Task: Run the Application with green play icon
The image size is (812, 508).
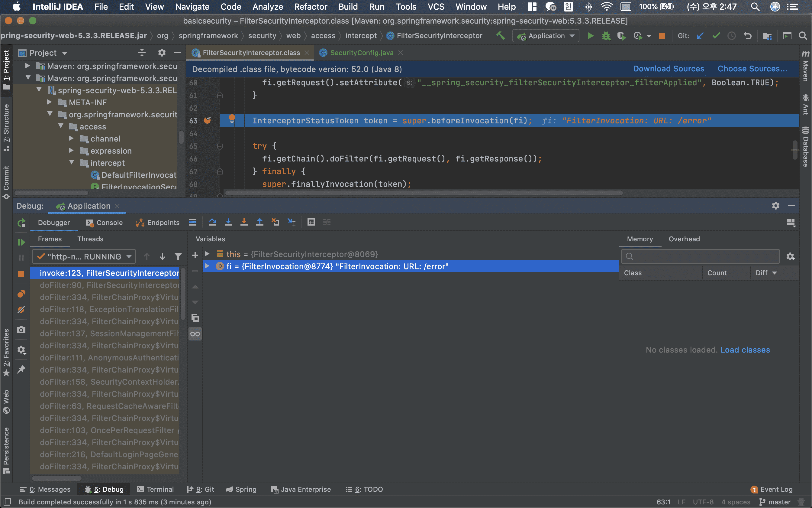Action: pyautogui.click(x=590, y=36)
